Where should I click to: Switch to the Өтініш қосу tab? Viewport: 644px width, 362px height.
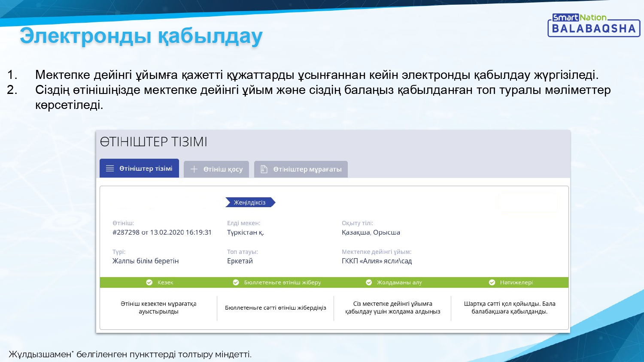[x=216, y=169]
